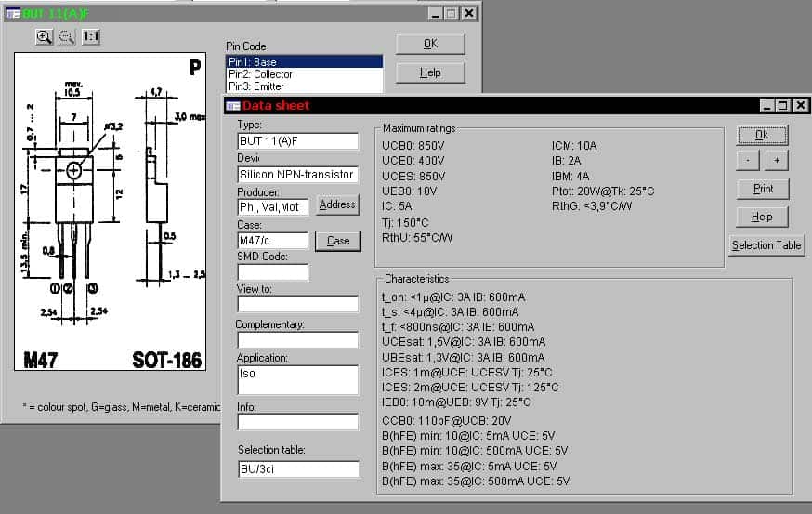812x514 pixels.
Task: Click the Type field BUT 11(A)F
Action: [x=298, y=141]
